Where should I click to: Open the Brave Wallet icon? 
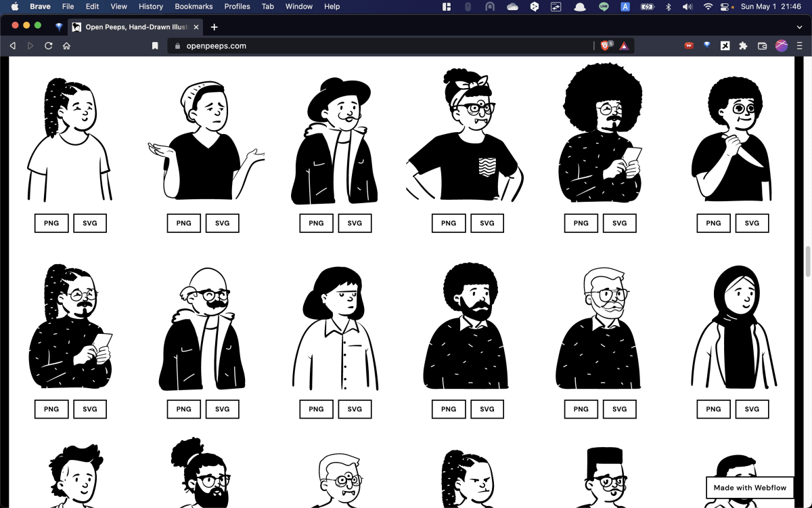pyautogui.click(x=762, y=46)
